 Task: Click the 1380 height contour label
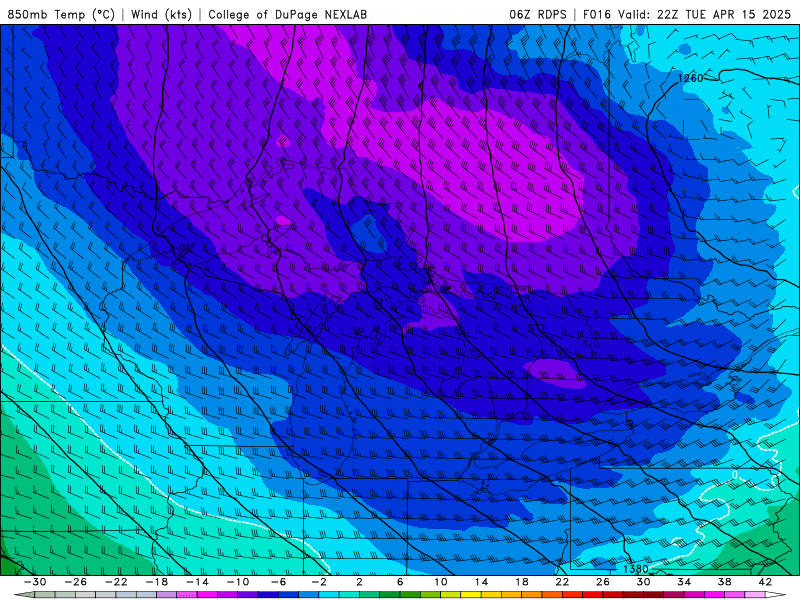636,568
